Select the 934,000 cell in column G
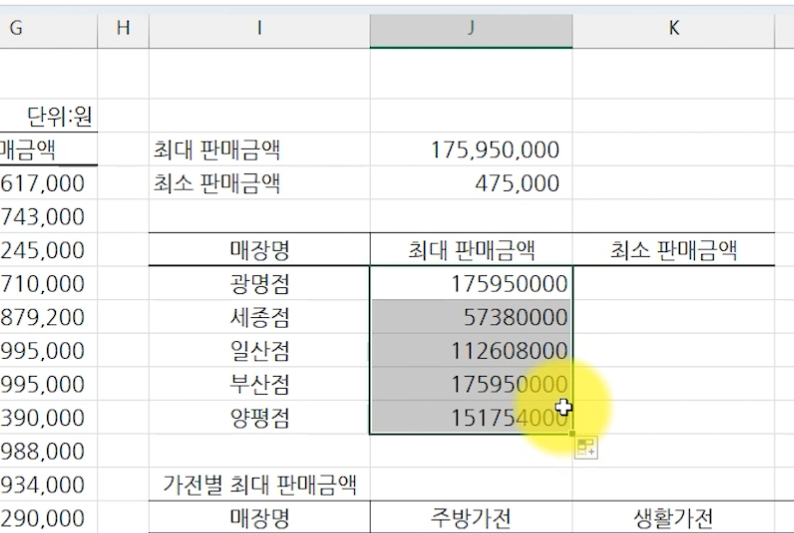This screenshot has height=533, width=794. [49, 484]
